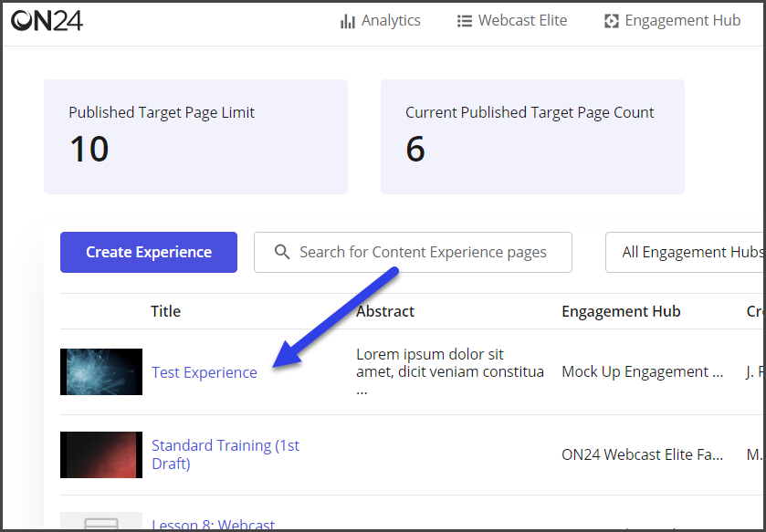Click the number 10 limit value
The image size is (766, 532).
[x=89, y=149]
